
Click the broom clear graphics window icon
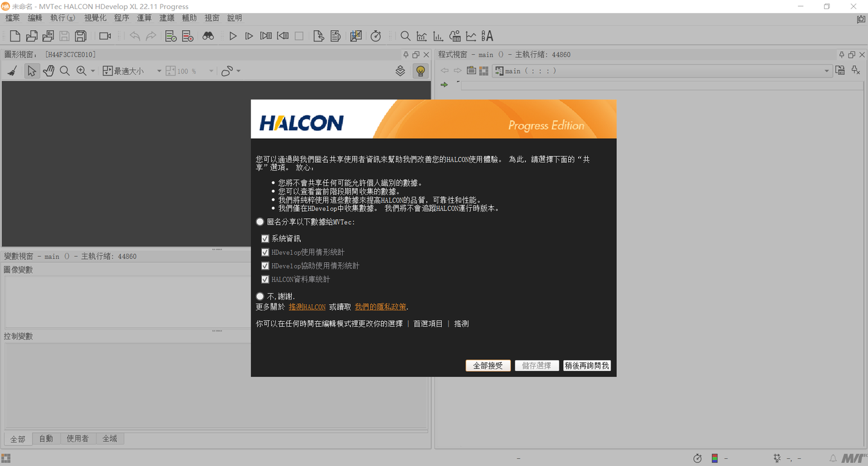(12, 71)
